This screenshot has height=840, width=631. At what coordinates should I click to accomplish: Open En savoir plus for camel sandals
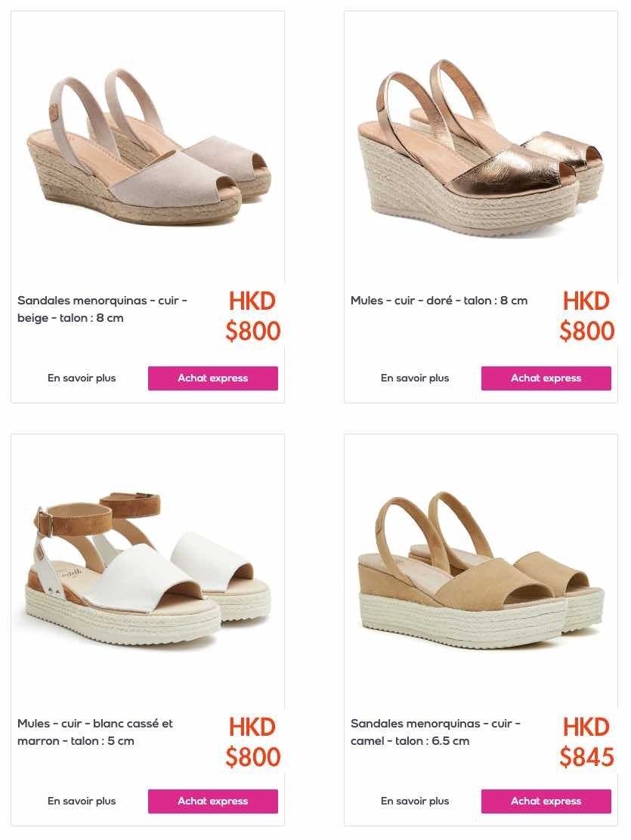click(415, 801)
